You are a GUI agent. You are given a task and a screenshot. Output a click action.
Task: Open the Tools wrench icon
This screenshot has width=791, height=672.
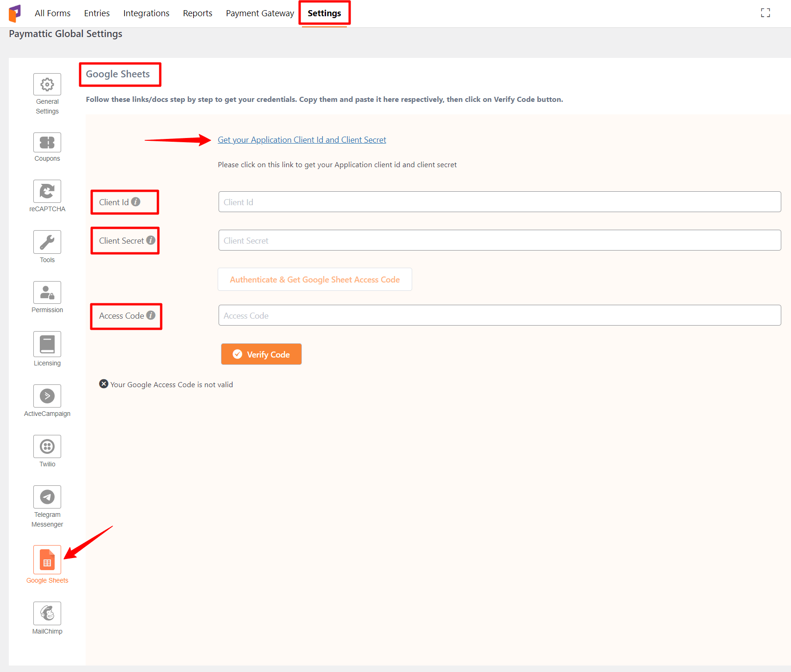click(47, 242)
